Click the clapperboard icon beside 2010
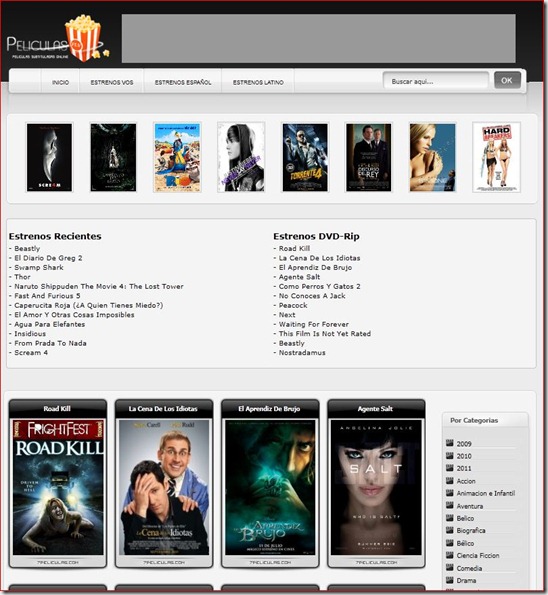Screen dimensions: 548x595 [450, 456]
